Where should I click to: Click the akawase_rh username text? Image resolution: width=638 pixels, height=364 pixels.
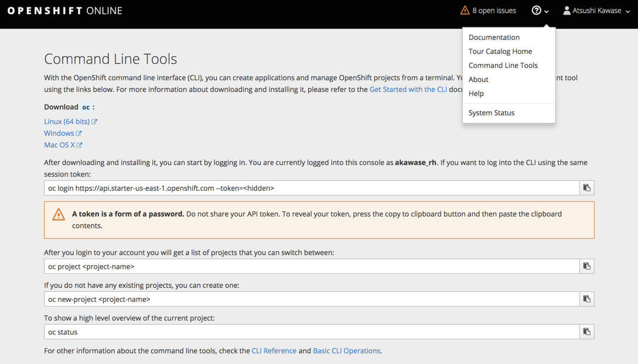(x=415, y=163)
